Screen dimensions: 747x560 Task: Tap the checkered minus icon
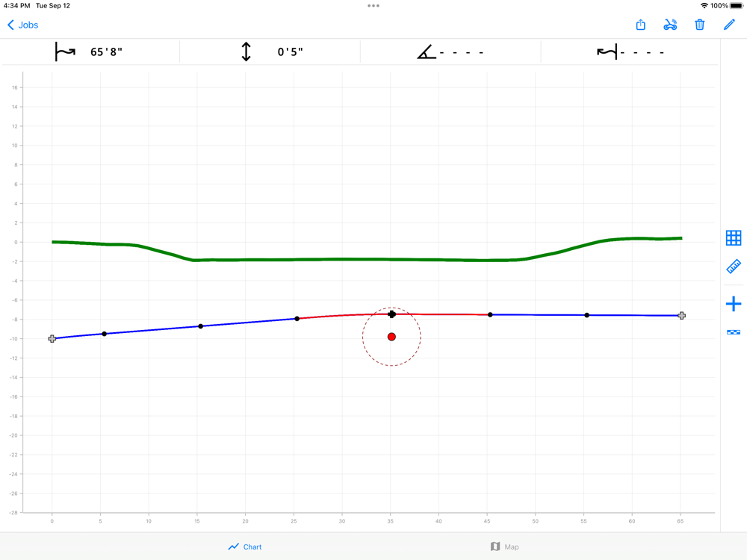click(x=734, y=332)
